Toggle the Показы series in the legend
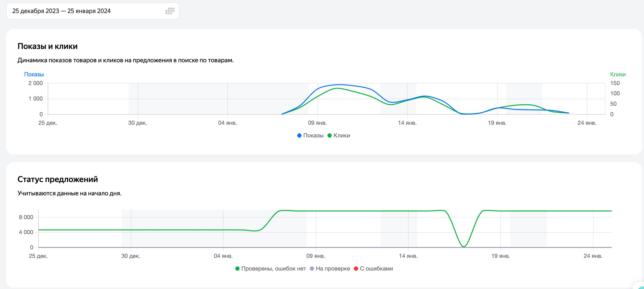This screenshot has width=644, height=289. point(310,135)
